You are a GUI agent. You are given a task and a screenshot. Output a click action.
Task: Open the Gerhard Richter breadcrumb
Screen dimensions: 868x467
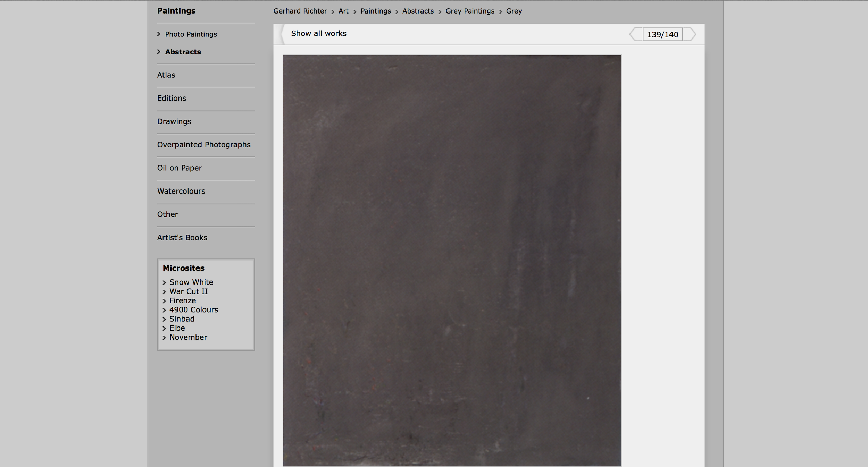[300, 11]
